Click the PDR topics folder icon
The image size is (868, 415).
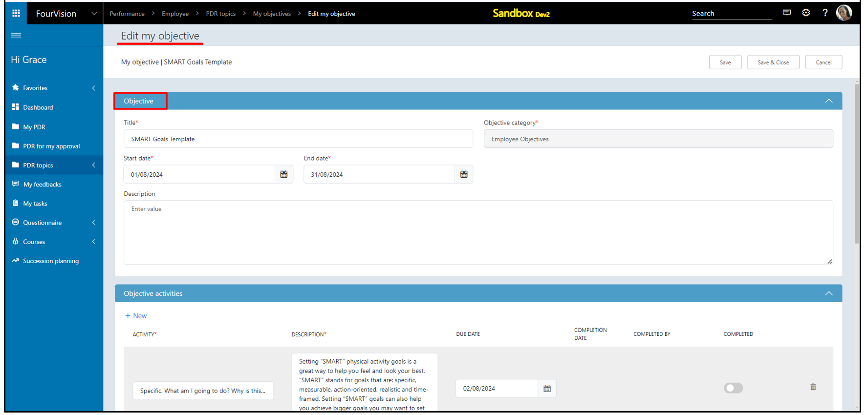click(x=16, y=165)
